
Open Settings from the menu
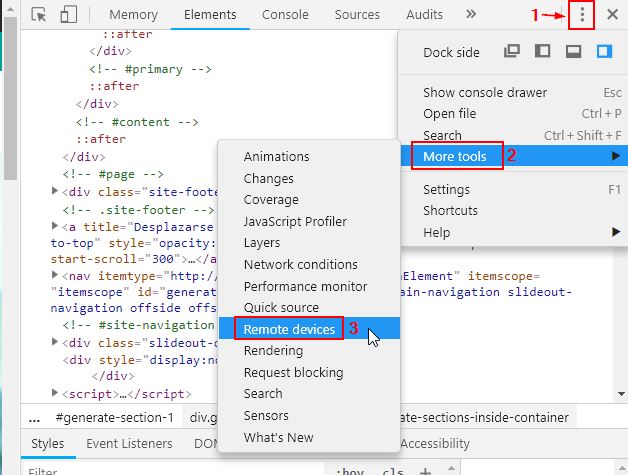pyautogui.click(x=514, y=189)
